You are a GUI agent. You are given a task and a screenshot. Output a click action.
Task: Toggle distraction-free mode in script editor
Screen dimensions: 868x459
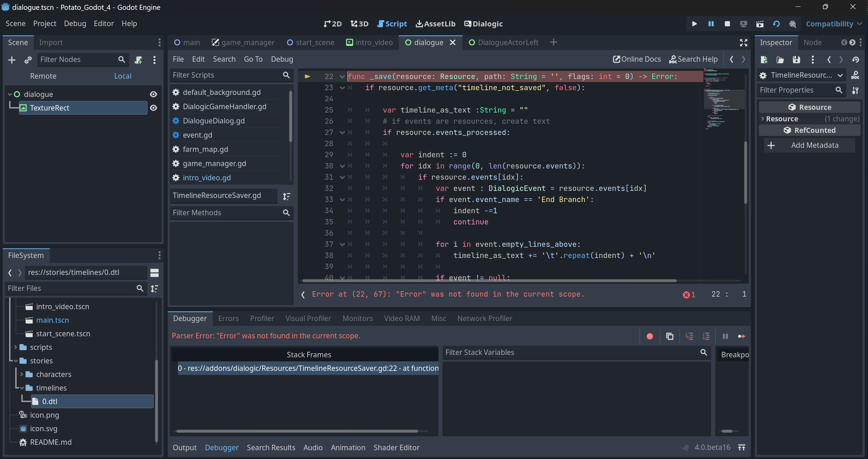pos(744,43)
